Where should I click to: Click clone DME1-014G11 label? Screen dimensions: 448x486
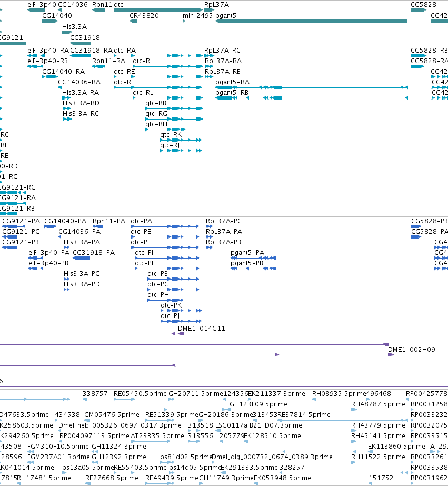[x=202, y=329]
